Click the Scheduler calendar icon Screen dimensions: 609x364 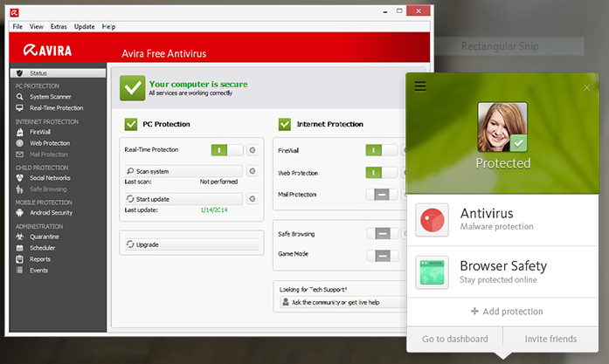click(x=20, y=248)
